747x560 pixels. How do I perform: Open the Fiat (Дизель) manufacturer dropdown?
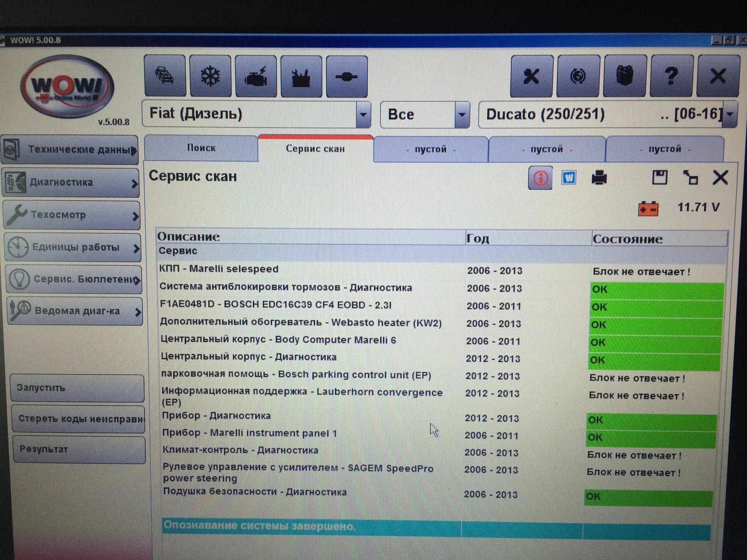click(x=363, y=115)
